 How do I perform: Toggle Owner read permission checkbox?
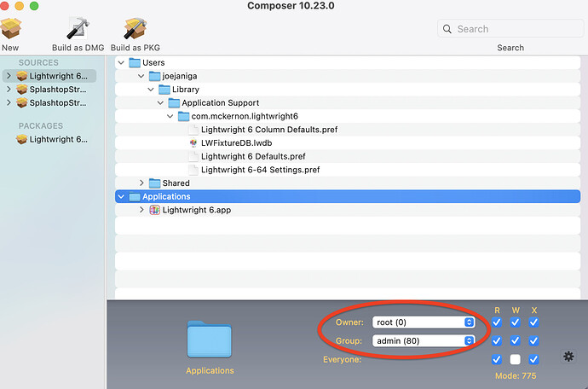coord(497,322)
